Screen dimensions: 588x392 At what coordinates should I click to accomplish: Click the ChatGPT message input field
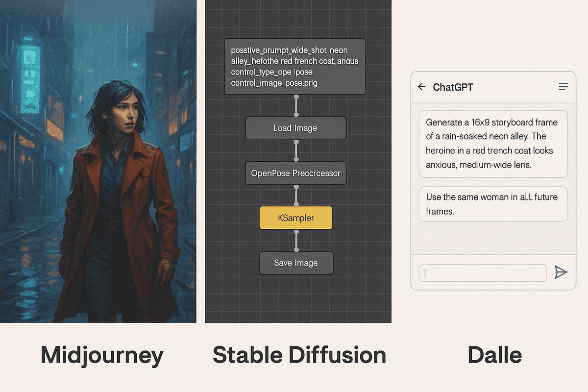coord(483,273)
